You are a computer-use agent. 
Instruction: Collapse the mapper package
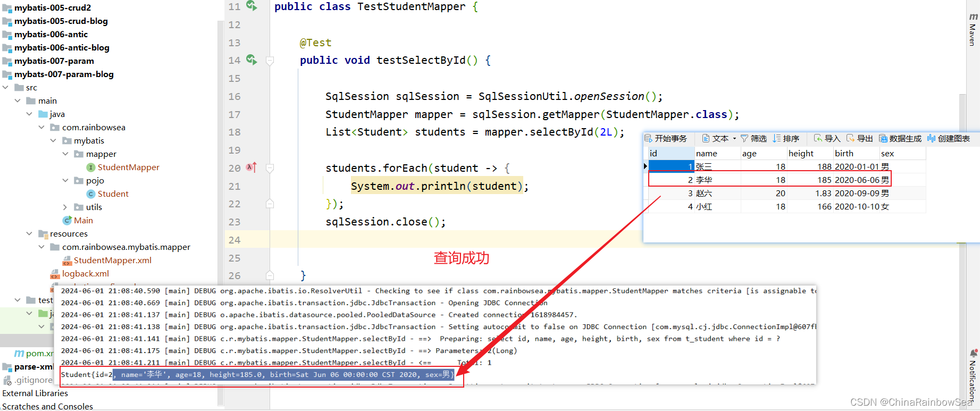[65, 154]
